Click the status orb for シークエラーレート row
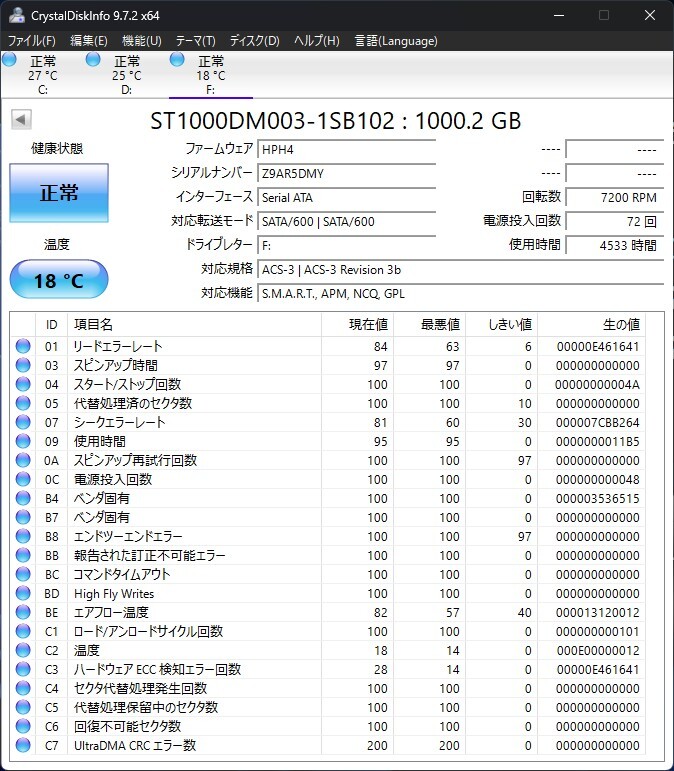674x771 pixels. (x=23, y=422)
